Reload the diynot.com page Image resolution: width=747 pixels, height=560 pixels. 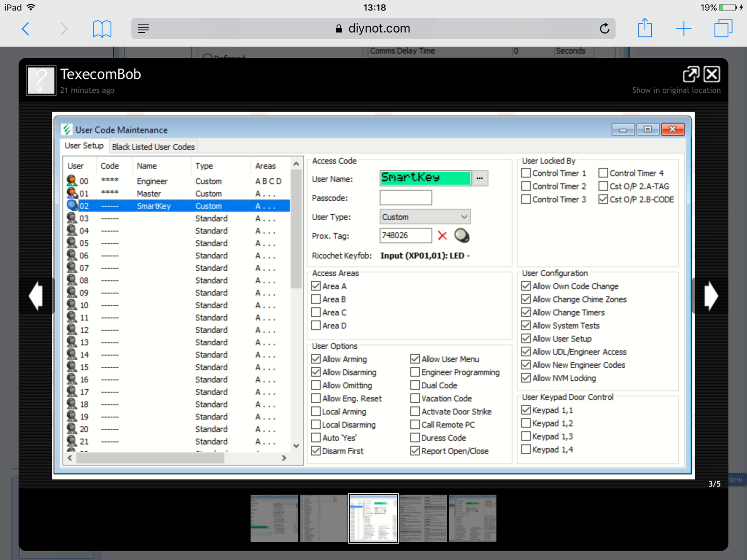tap(604, 29)
